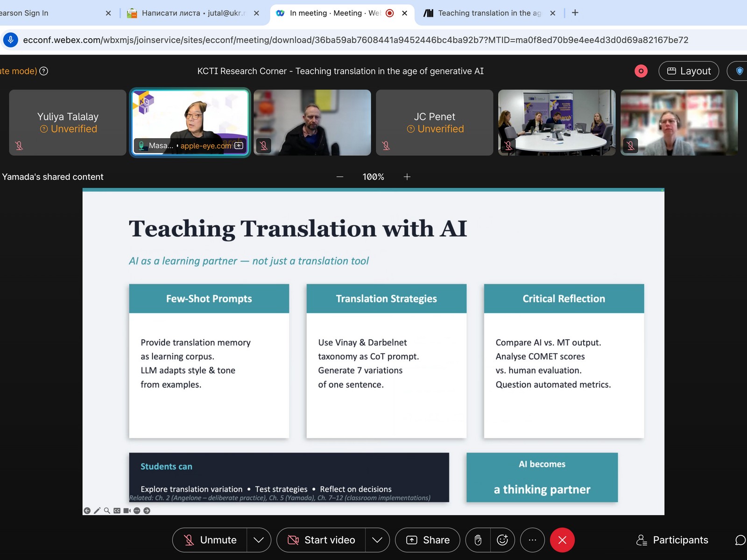The image size is (747, 560).
Task: Open the more options ellipsis button
Action: click(x=532, y=540)
